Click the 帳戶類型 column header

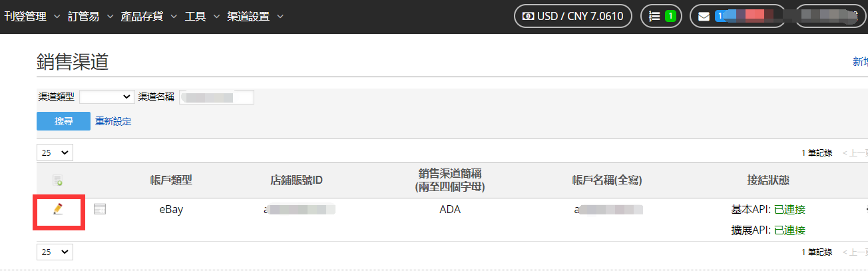(171, 180)
